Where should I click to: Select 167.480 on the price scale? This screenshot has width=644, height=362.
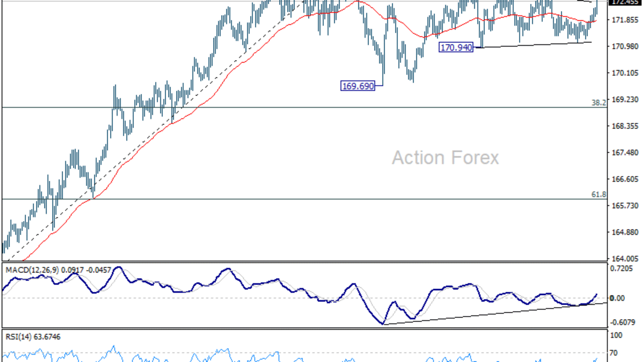coord(625,153)
